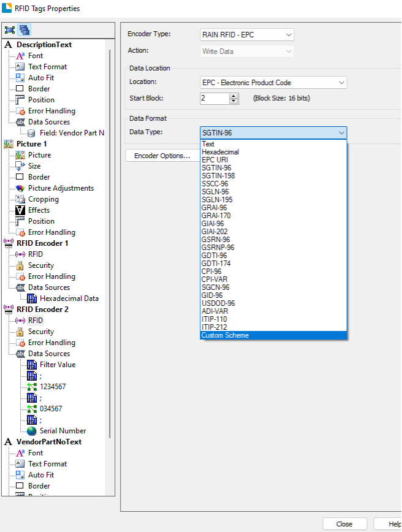The image size is (402, 532).
Task: Select Data Sources under RFID Encoder 2
Action: tap(49, 354)
